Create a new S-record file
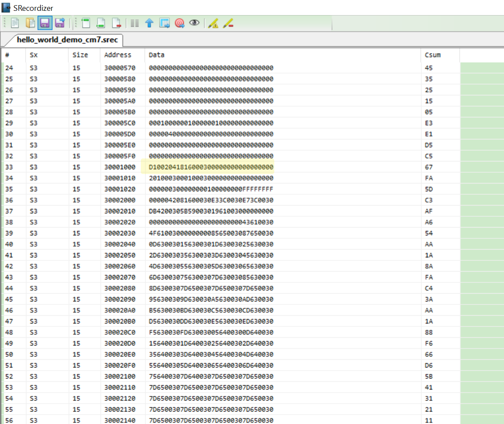 pyautogui.click(x=15, y=23)
